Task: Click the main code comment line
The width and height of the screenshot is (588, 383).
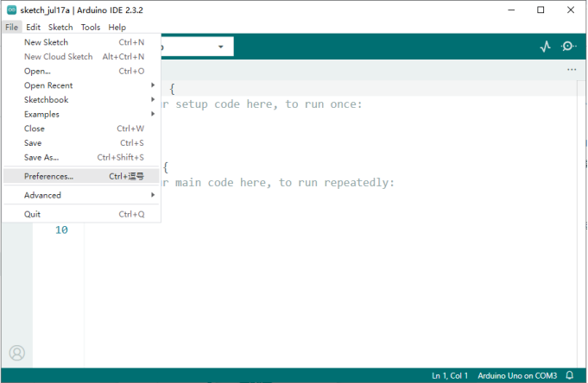Action: [x=278, y=183]
